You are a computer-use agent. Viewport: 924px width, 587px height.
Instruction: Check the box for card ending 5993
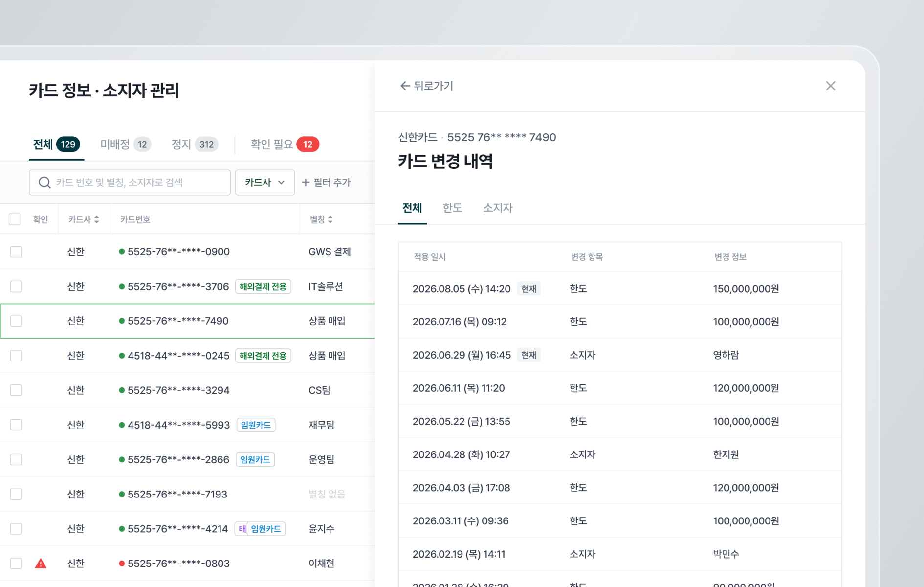point(16,425)
